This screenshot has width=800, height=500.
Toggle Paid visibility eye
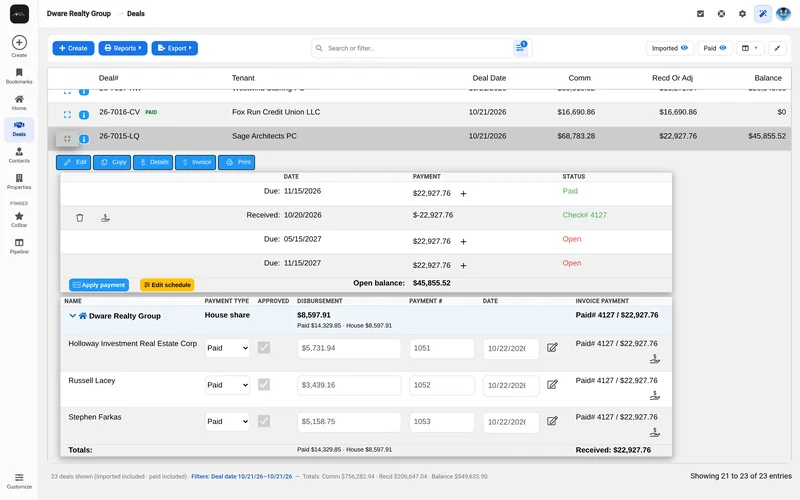pos(722,48)
